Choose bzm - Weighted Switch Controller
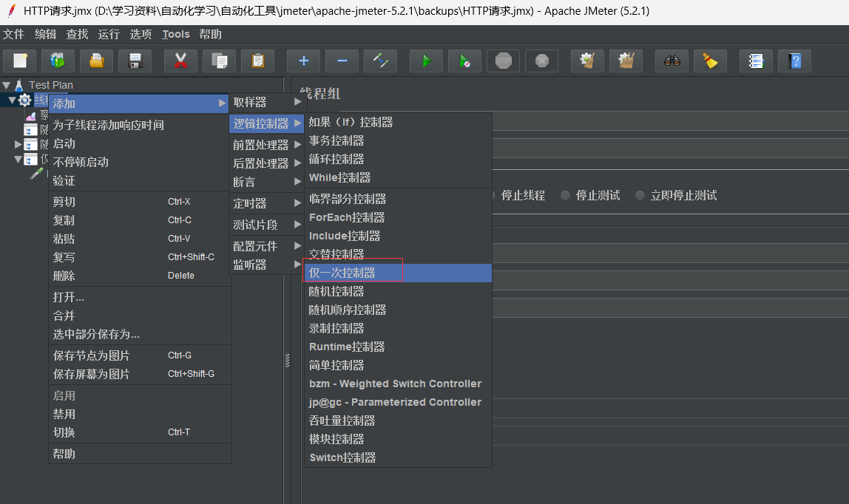The width and height of the screenshot is (849, 504). [x=398, y=384]
